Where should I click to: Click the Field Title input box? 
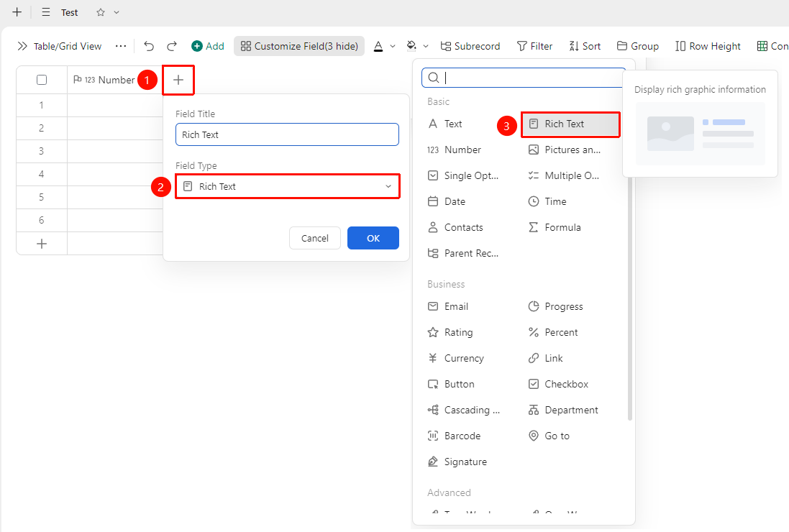pos(287,134)
